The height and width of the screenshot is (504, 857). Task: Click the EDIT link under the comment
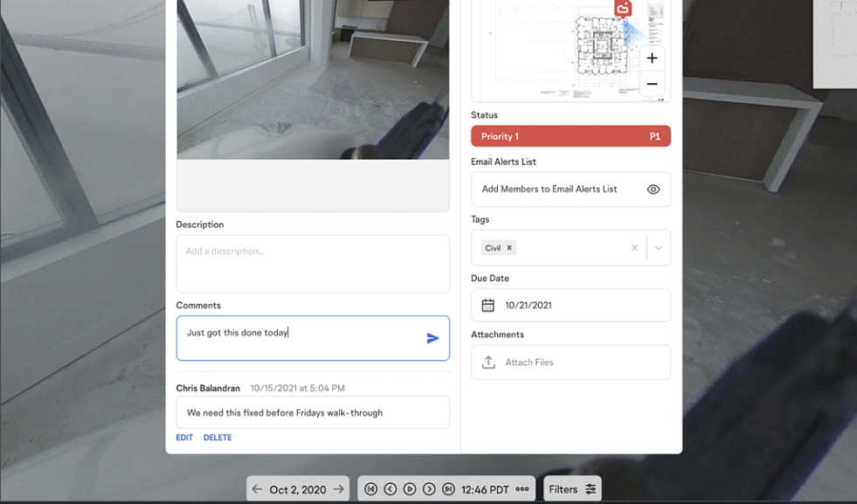tap(184, 438)
